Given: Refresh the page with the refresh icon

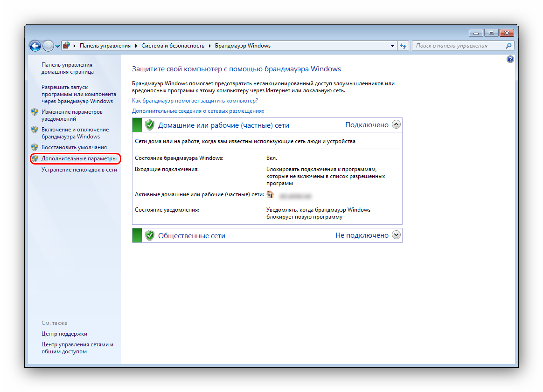Looking at the screenshot, I should pos(403,46).
